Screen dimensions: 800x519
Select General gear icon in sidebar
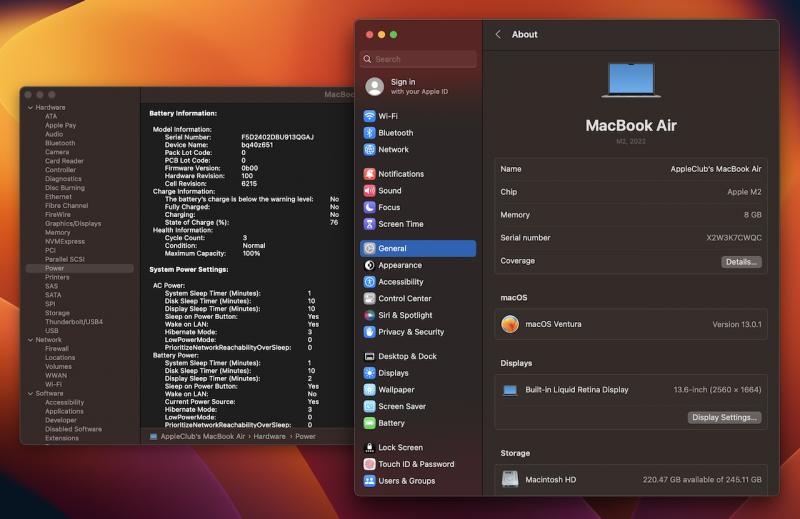[369, 249]
